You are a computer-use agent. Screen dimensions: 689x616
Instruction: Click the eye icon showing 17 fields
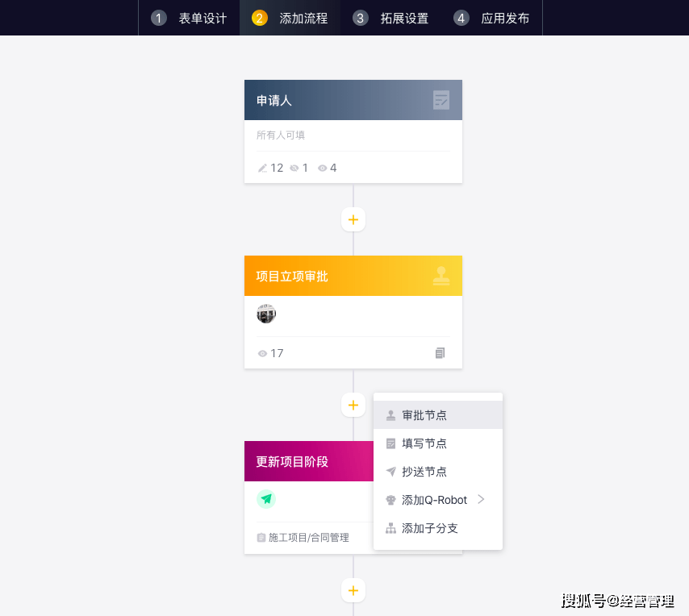pos(262,354)
